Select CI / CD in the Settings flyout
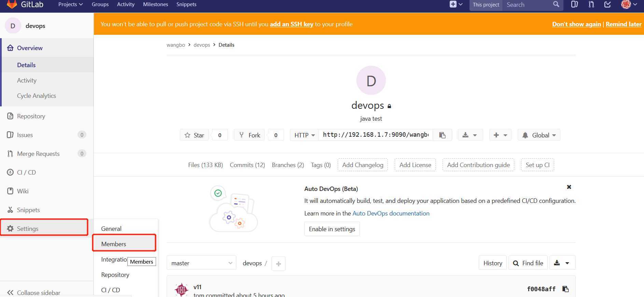Image resolution: width=644 pixels, height=297 pixels. click(x=111, y=290)
